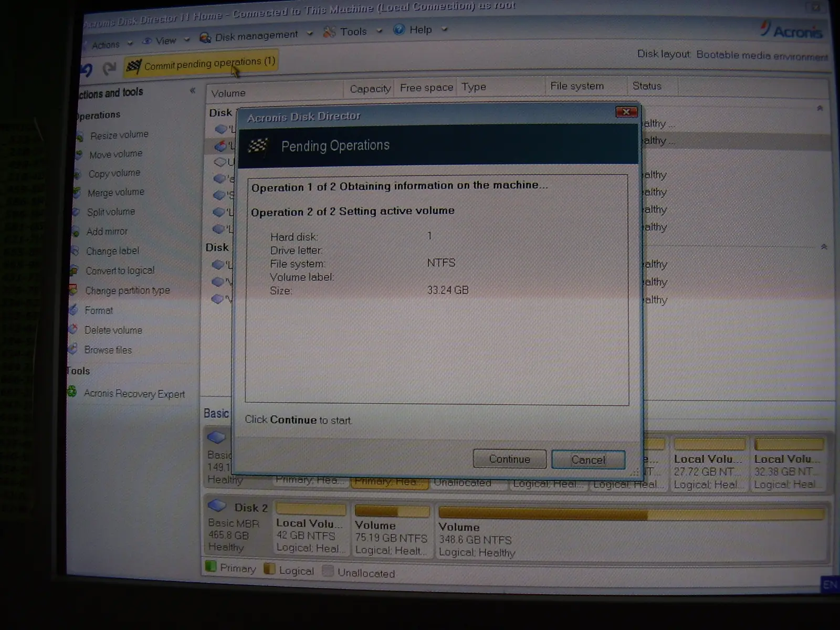
Task: Open the Help menu
Action: tap(420, 29)
